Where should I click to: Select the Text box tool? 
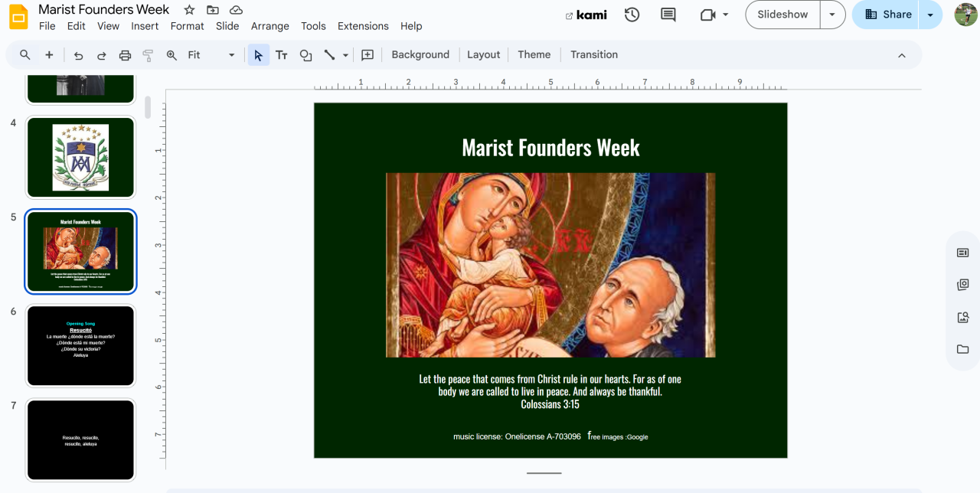282,54
